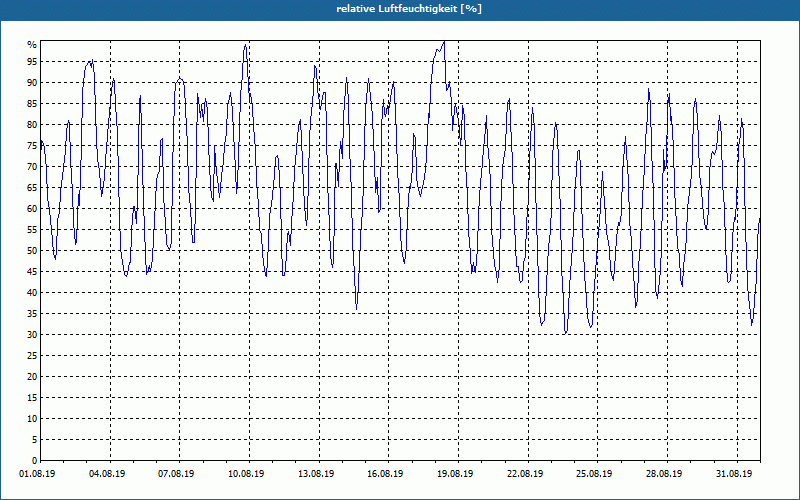800x500 pixels.
Task: Click the 07.08.19 date label
Action: (176, 474)
